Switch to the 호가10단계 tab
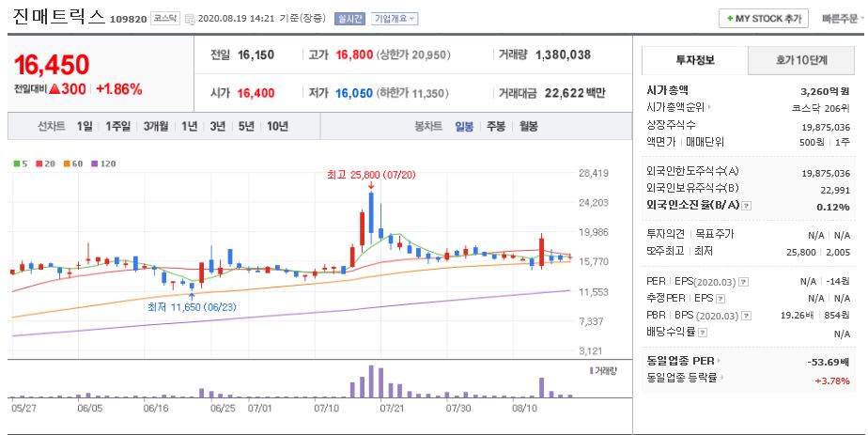Screen dimensions: 868x435 tap(802, 60)
